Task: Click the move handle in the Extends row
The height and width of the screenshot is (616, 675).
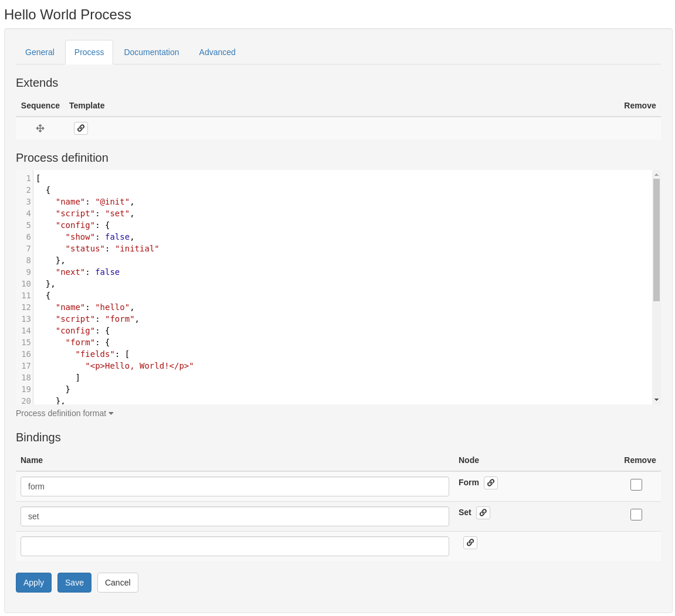Action: [x=40, y=128]
